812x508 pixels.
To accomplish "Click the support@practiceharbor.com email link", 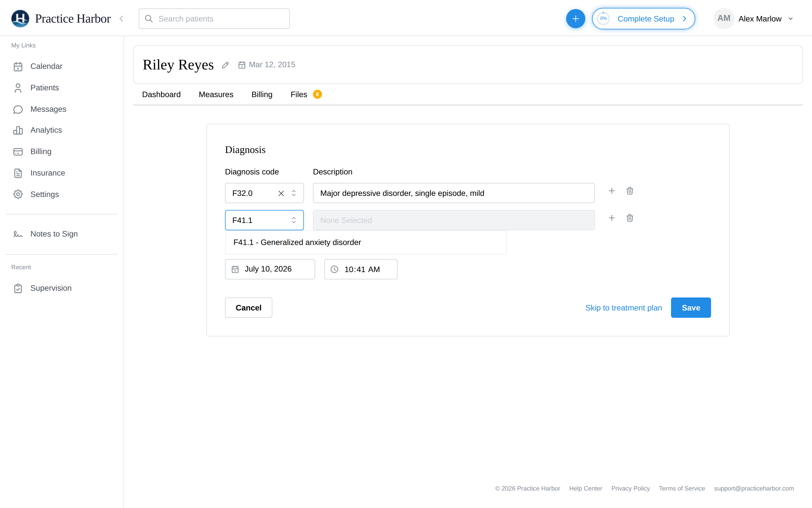I will [x=754, y=489].
